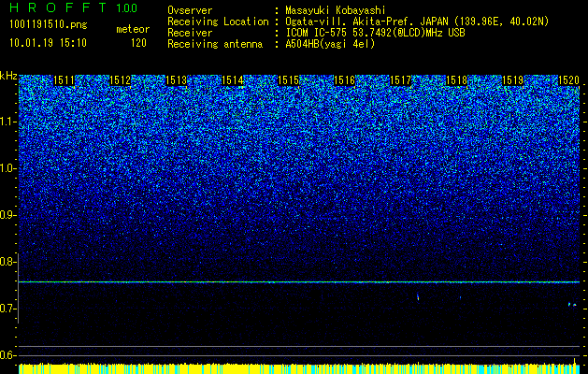The width and height of the screenshot is (588, 374).
Task: Click the 1519 time marker
Action: [513, 80]
